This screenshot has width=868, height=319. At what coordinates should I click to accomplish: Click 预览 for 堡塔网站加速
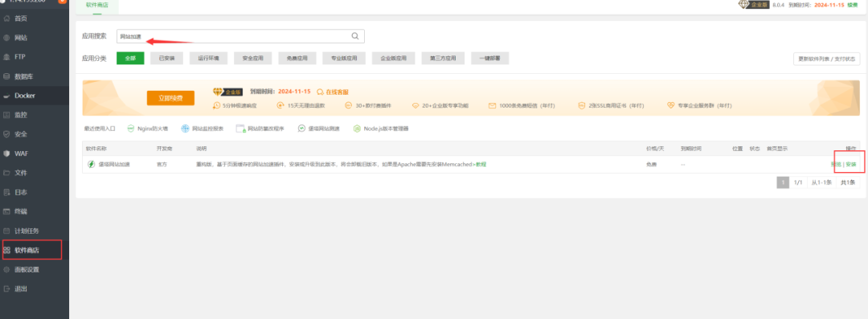pyautogui.click(x=836, y=165)
